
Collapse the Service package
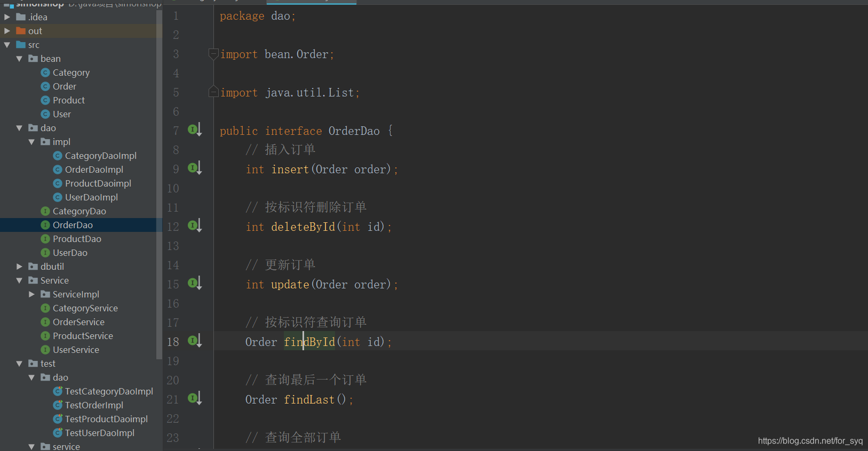tap(19, 280)
